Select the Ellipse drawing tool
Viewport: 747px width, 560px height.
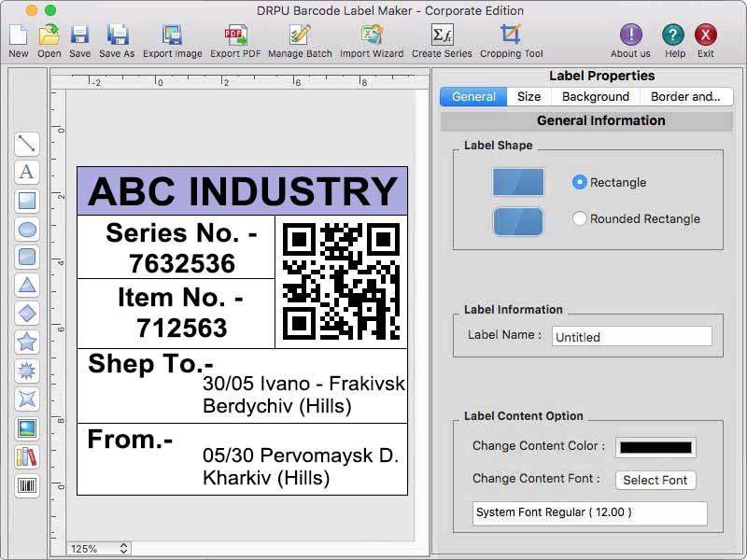[27, 229]
